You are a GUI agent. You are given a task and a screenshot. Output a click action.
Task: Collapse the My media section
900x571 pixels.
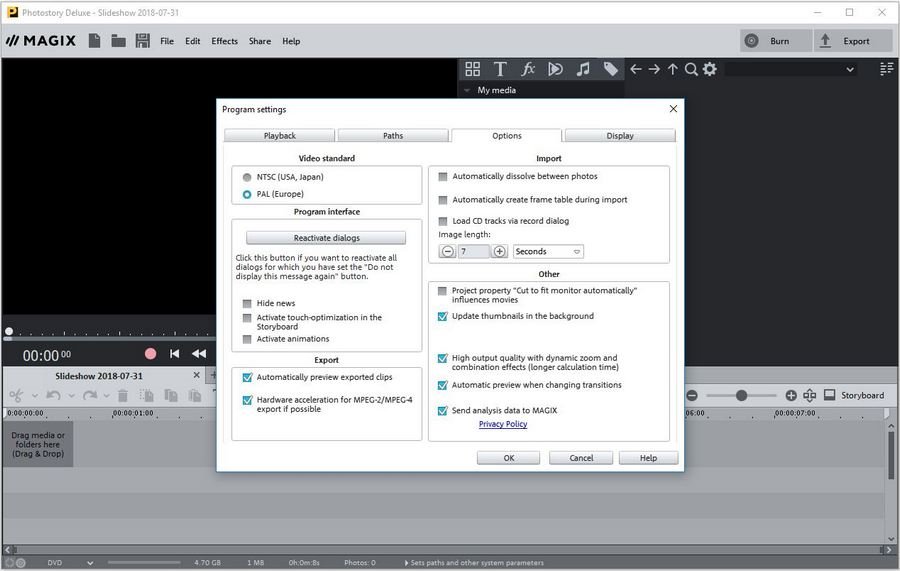(467, 90)
